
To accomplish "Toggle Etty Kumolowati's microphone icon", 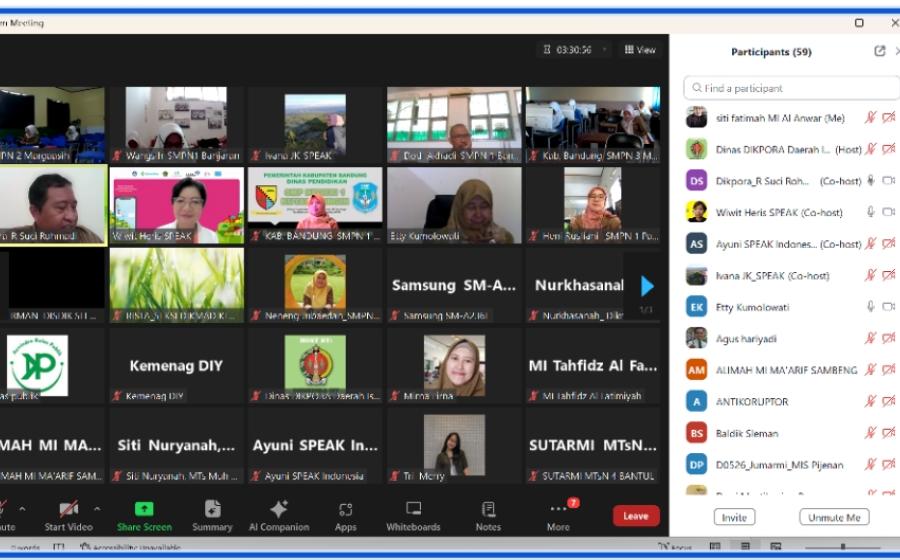I will click(871, 307).
